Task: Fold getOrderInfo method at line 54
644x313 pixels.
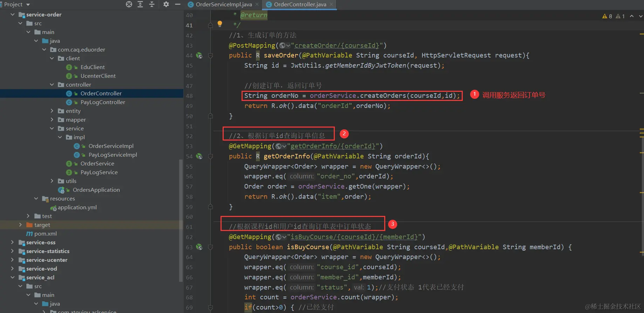Action: [210, 156]
